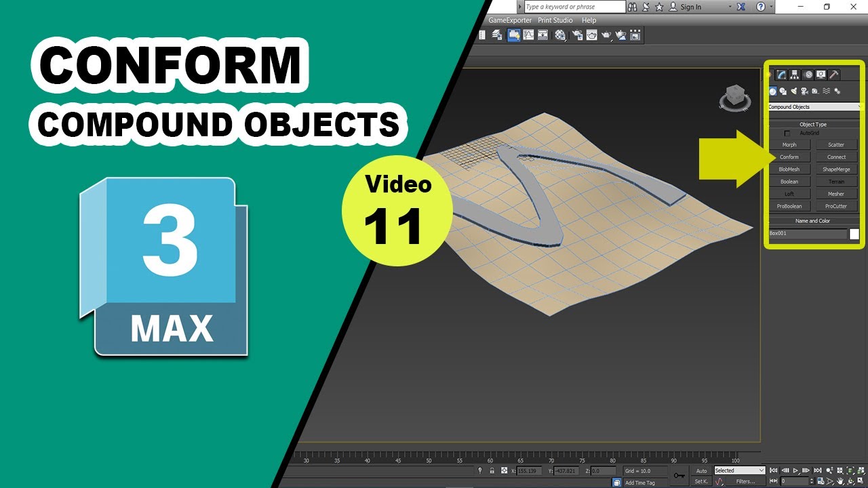Toggle Isolate Selection lightbulb
This screenshot has height=488, width=868.
pyautogui.click(x=479, y=470)
